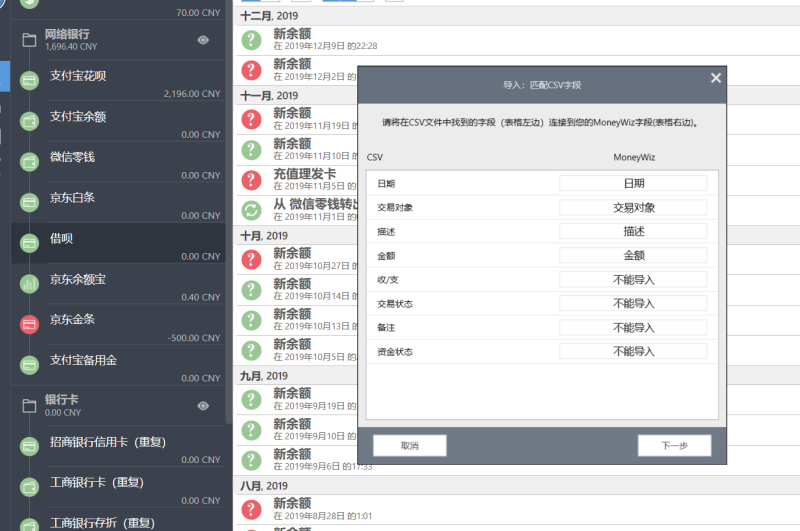Viewport: 800px width, 531px height.
Task: Click red status icon of October 27 新余额
Action: pyautogui.click(x=251, y=259)
